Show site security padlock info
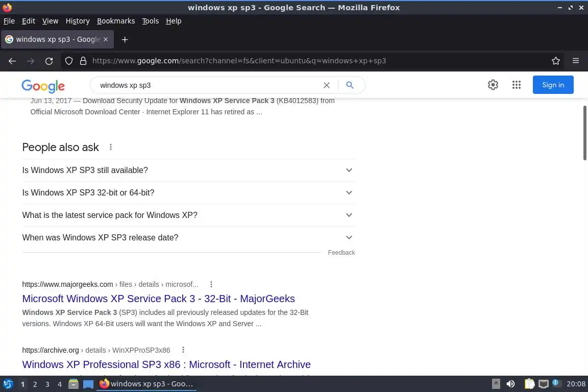 [83, 61]
